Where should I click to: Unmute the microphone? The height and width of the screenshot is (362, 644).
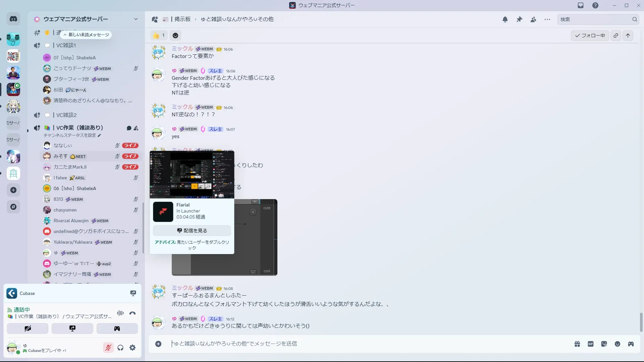click(x=108, y=348)
